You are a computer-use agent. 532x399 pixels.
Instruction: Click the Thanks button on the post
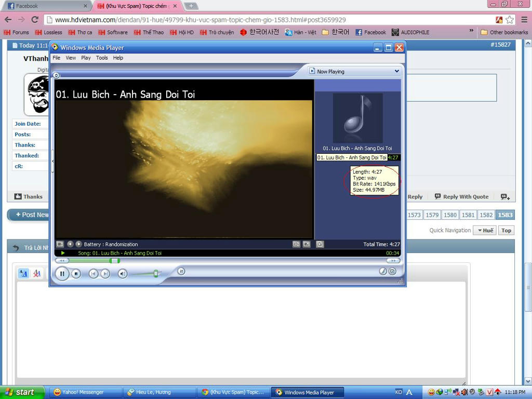click(29, 196)
